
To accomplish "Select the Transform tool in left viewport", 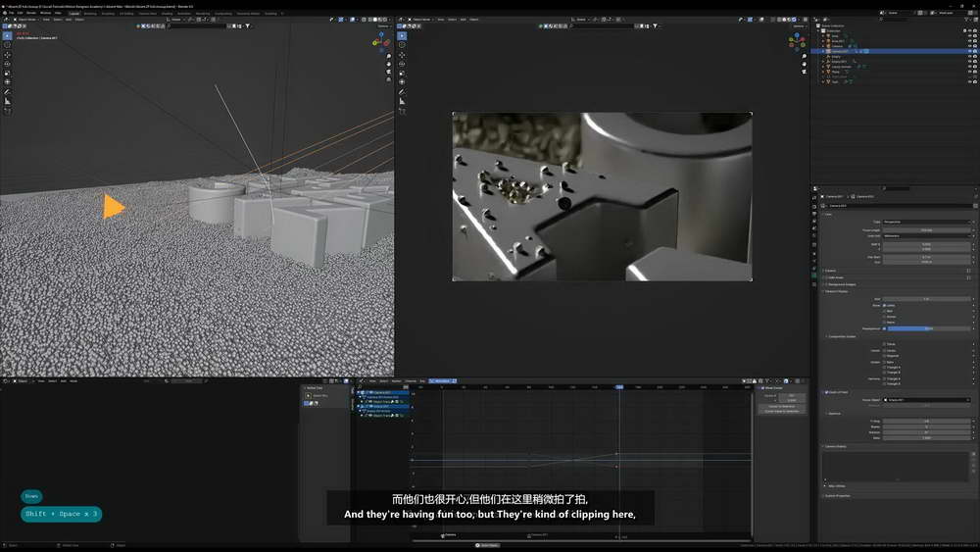I will point(8,82).
